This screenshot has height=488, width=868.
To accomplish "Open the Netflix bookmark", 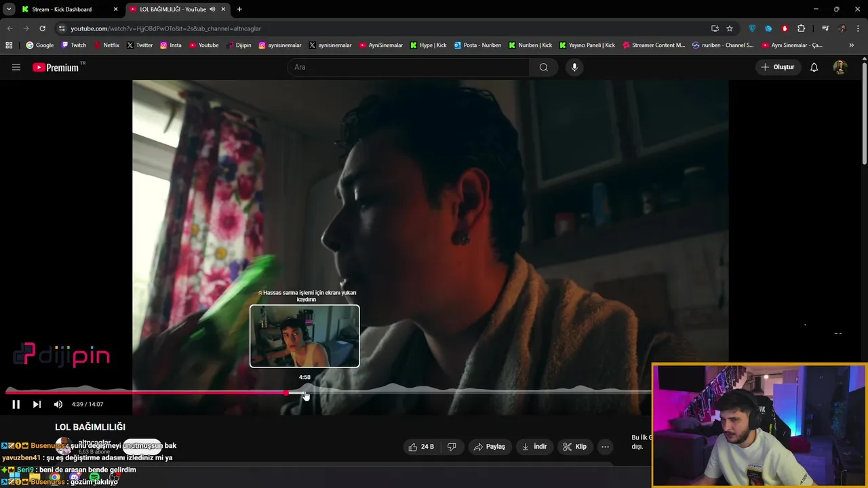I will coord(106,45).
